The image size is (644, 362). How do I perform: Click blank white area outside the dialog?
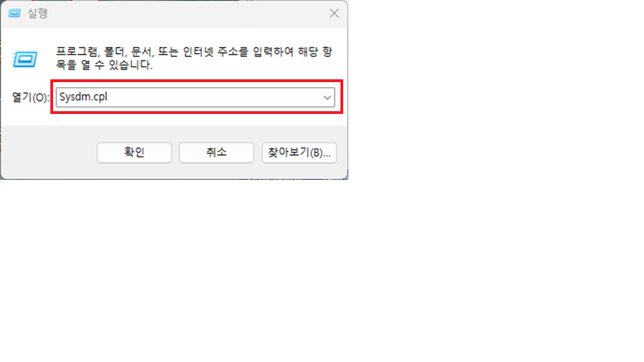coord(493,205)
